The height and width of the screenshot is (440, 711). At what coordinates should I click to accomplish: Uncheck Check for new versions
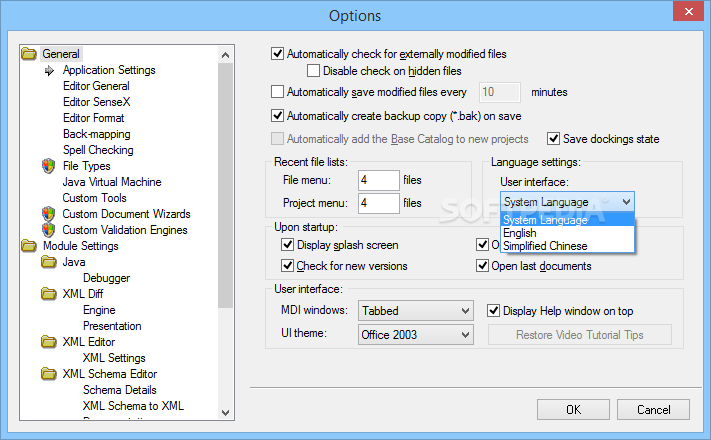tap(287, 265)
